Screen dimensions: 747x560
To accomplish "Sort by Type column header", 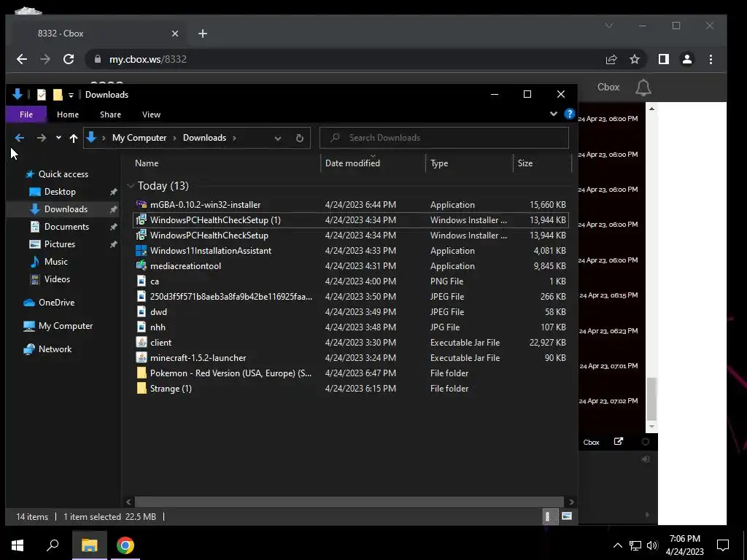I will point(439,163).
